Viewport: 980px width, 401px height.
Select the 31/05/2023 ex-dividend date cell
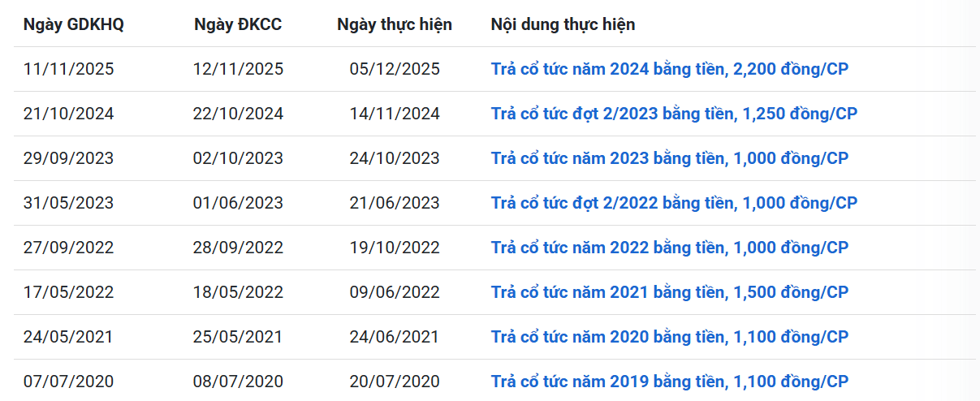click(x=69, y=203)
